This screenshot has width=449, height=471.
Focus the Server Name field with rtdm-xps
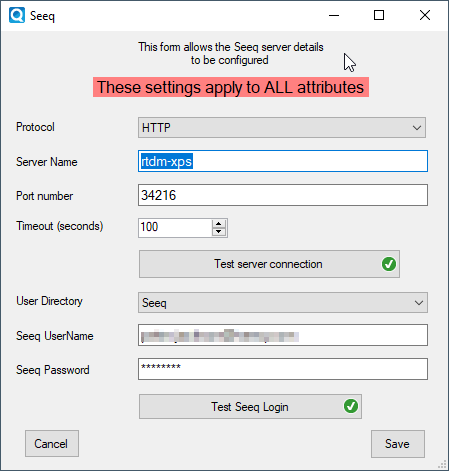[x=283, y=161]
